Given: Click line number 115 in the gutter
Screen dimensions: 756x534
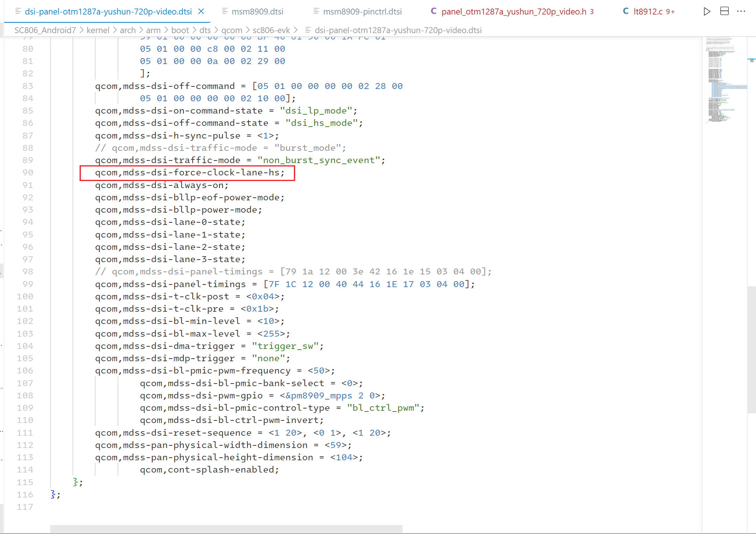Looking at the screenshot, I should tap(25, 482).
